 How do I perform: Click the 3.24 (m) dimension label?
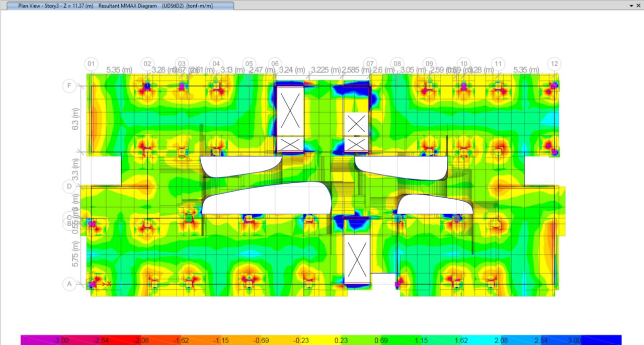pyautogui.click(x=292, y=69)
